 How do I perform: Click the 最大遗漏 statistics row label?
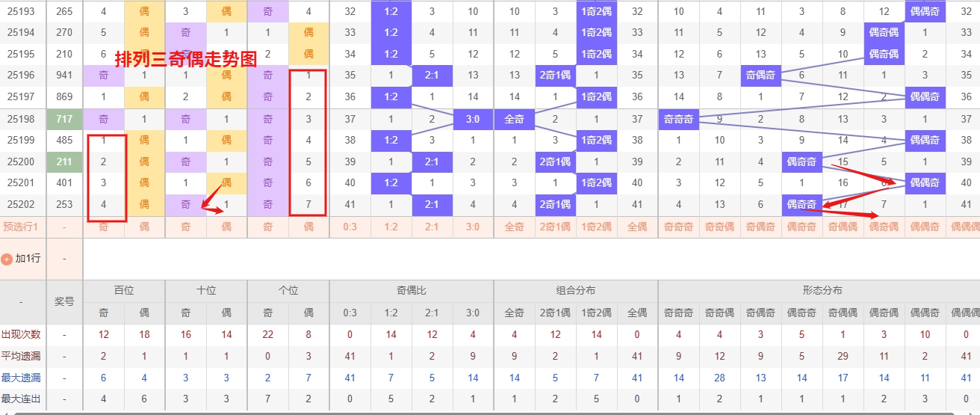coord(22,378)
